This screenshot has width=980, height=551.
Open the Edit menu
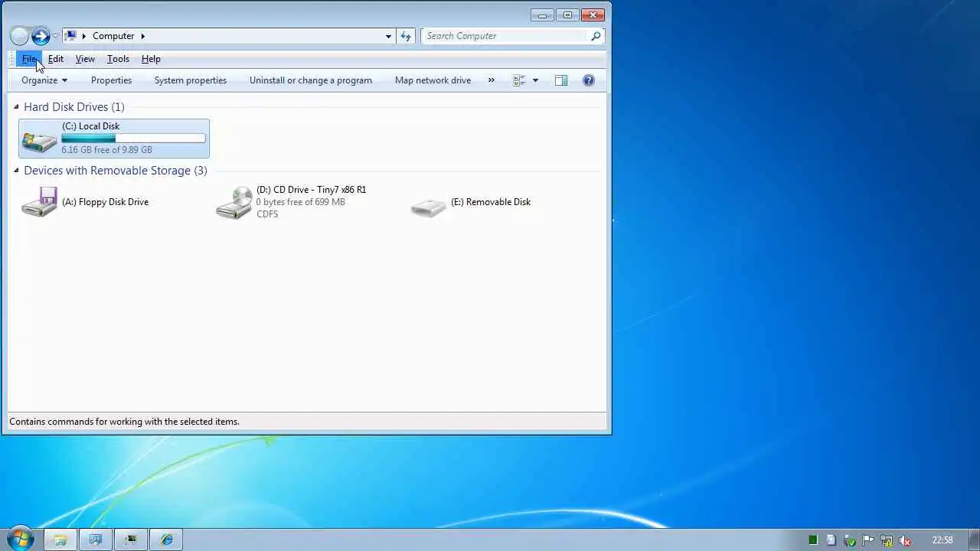(x=56, y=59)
